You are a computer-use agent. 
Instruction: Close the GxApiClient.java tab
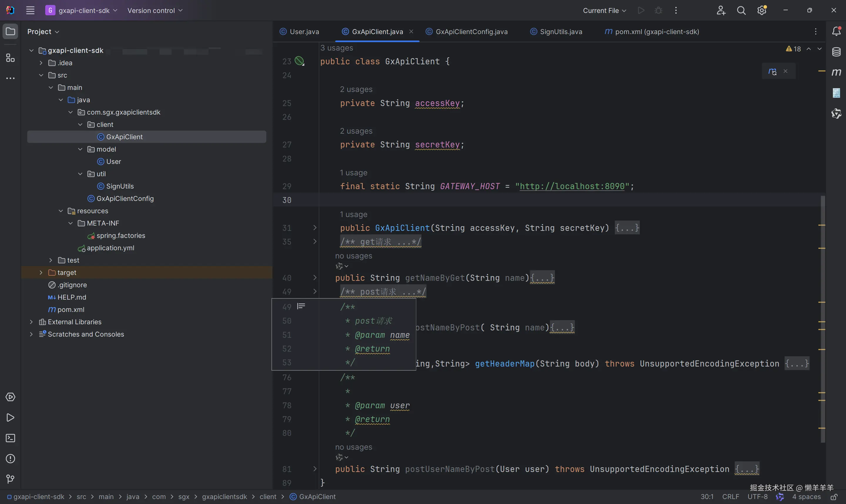tap(411, 31)
